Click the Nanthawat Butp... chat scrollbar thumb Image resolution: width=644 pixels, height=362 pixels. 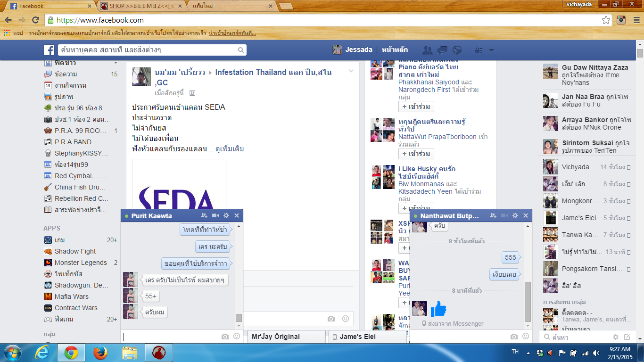528,301
